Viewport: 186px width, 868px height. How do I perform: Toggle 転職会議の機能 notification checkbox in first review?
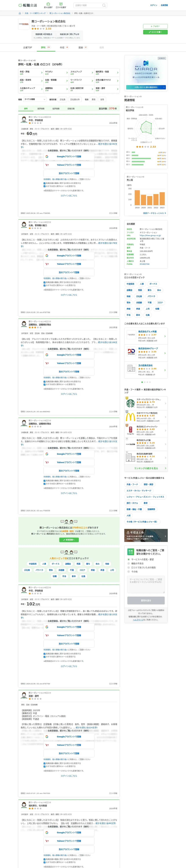pyautogui.click(x=45, y=183)
